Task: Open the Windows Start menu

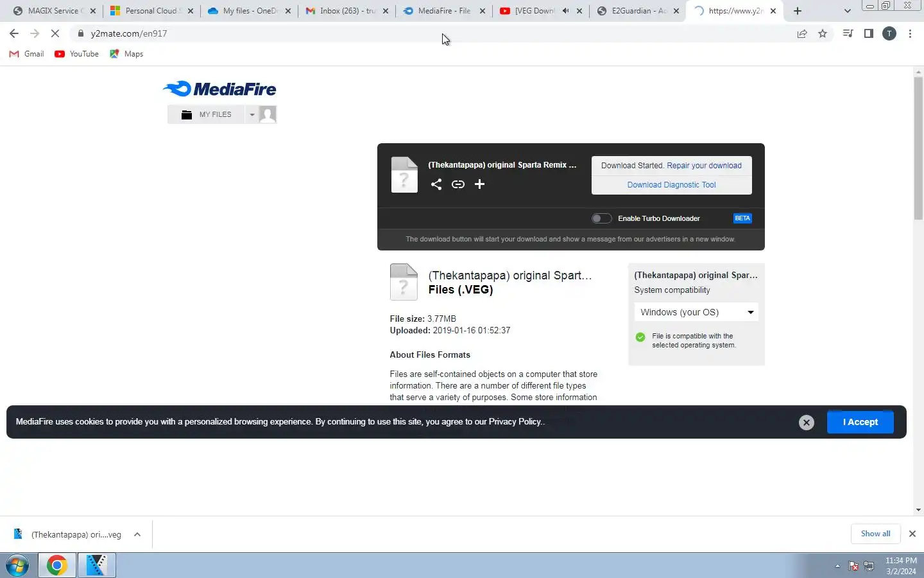Action: point(17,566)
